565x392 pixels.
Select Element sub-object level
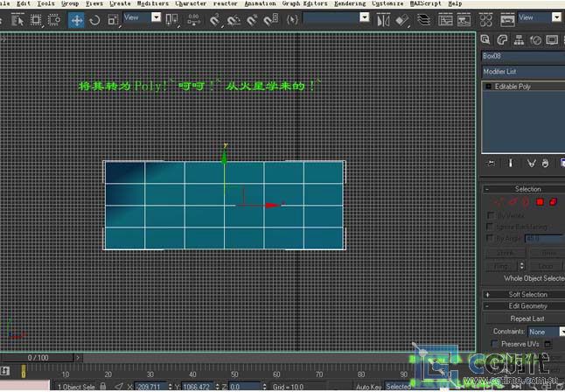coord(553,202)
